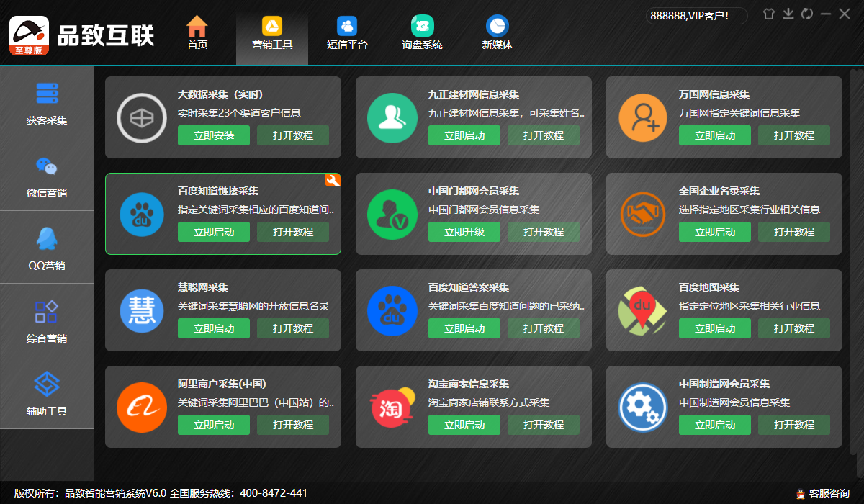Image resolution: width=864 pixels, height=504 pixels.
Task: Go to 询盘系统 tab
Action: coord(423,33)
